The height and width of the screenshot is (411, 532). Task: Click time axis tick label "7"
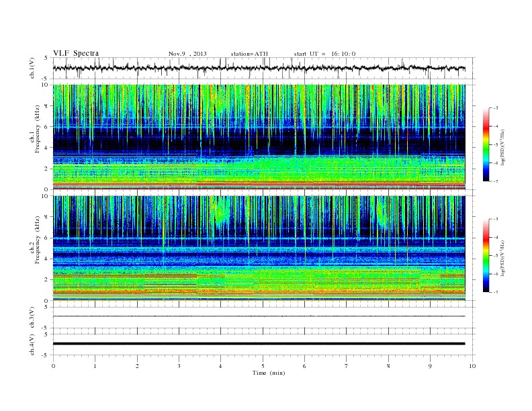(x=347, y=366)
